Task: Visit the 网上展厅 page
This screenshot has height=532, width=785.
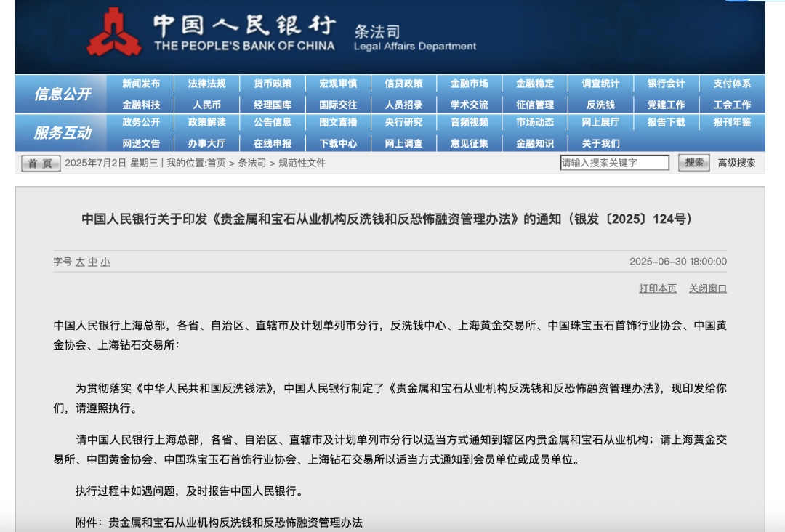Action: click(600, 122)
